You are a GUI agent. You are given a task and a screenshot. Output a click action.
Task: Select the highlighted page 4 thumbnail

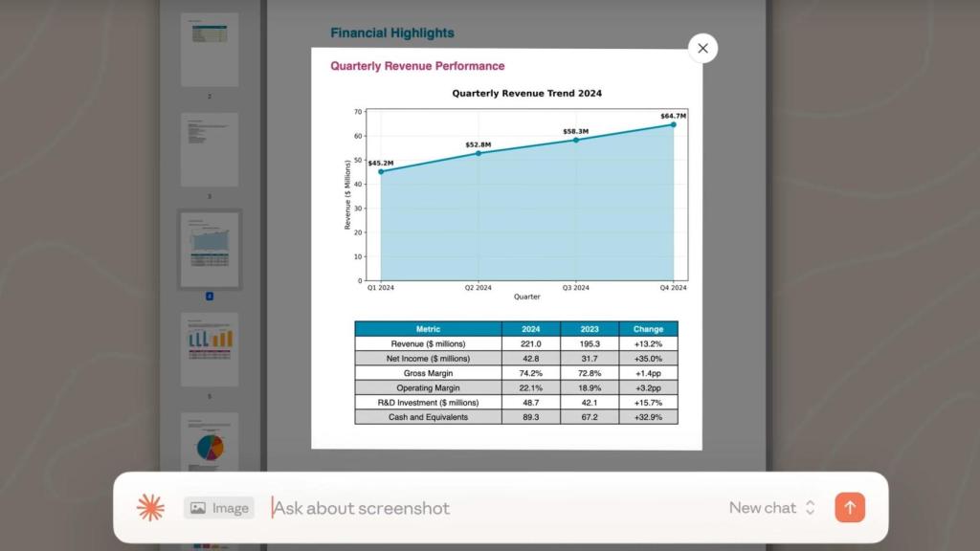pos(210,249)
